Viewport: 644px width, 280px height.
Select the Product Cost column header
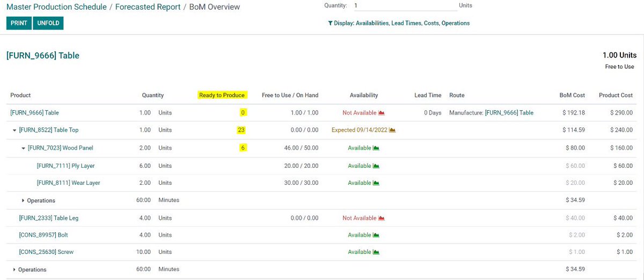pyautogui.click(x=616, y=95)
